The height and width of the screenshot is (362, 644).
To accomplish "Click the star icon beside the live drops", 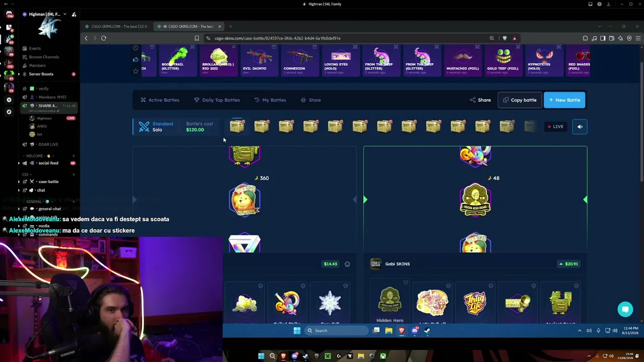I will click(x=135, y=71).
